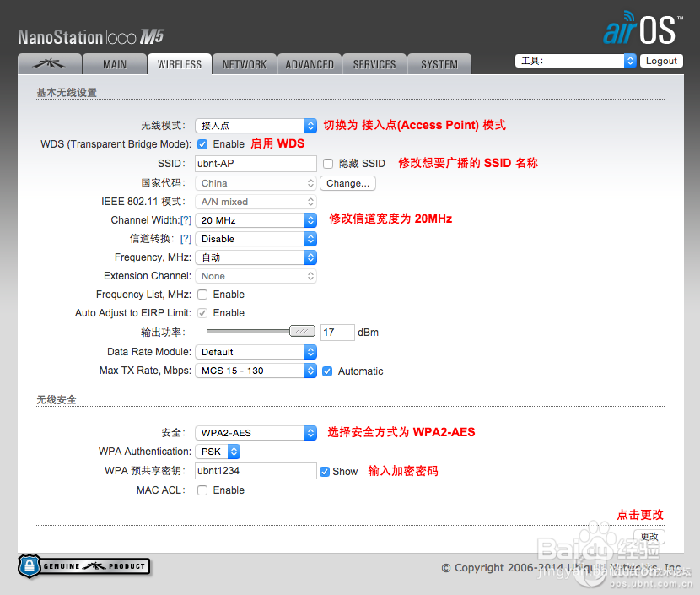Viewport: 700px width, 595px height.
Task: Disable the WDS Transparent Bridge Mode checkbox
Action: [x=202, y=143]
